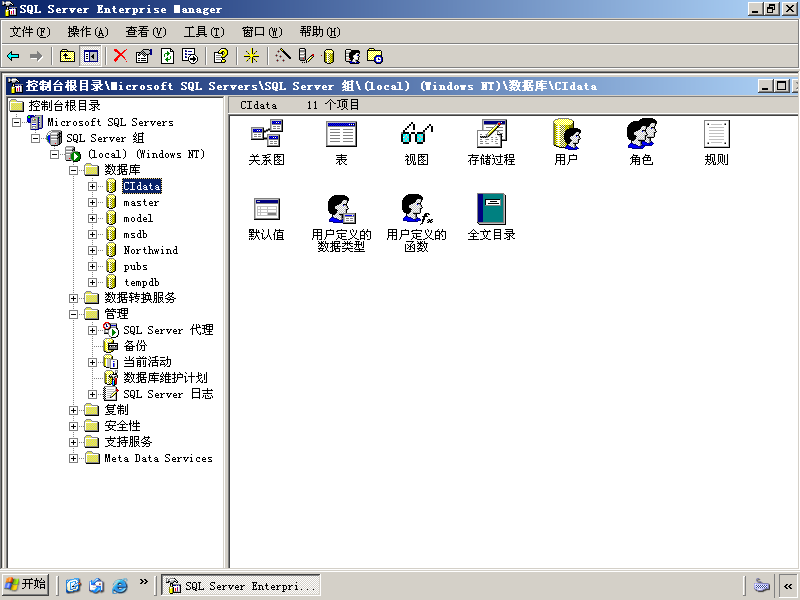Select the tempdb database in tree
Viewport: 800px width, 600px height.
141,283
